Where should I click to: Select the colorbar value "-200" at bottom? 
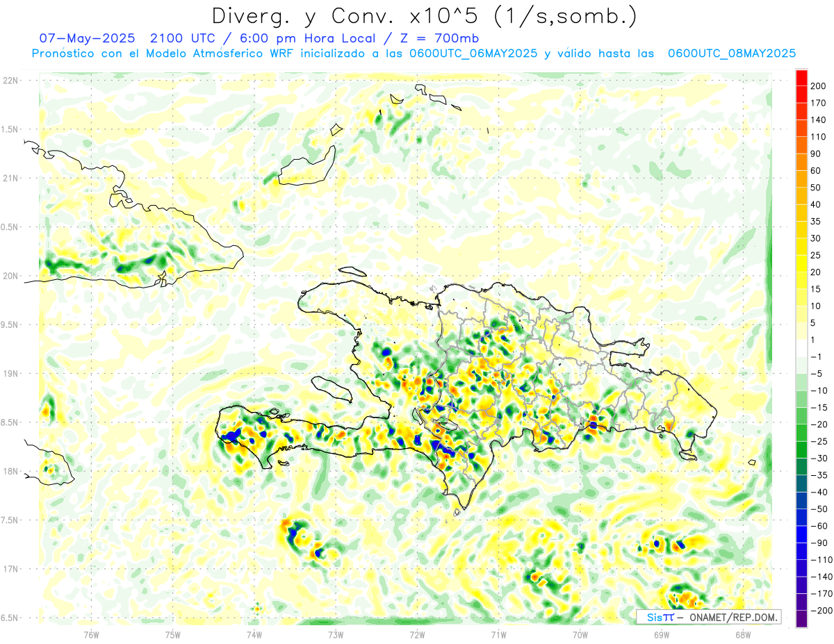pyautogui.click(x=821, y=611)
